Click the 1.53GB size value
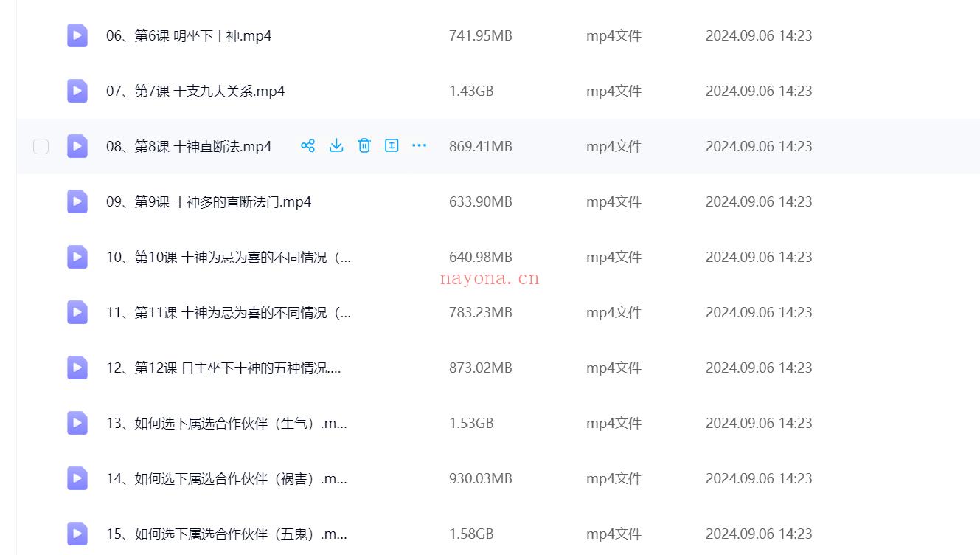The width and height of the screenshot is (980, 555). (471, 423)
